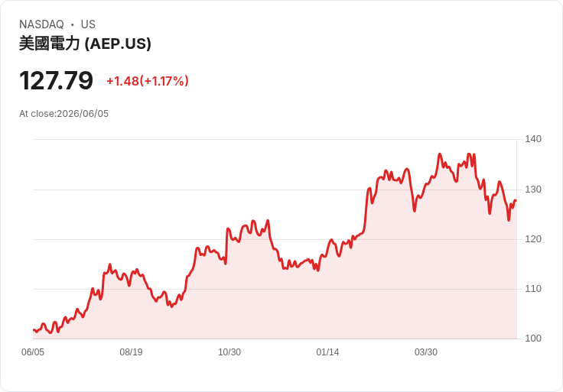Select the 08/19 date axis label
Viewport: 563px width, 392px height.
(x=131, y=352)
